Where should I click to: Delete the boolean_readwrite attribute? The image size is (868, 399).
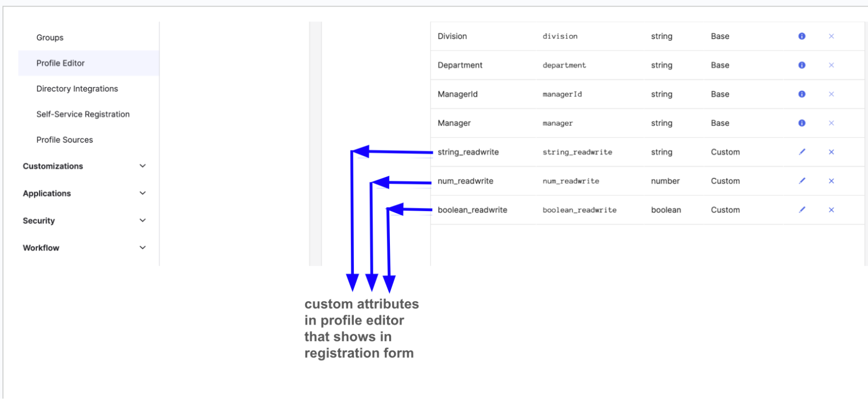831,210
